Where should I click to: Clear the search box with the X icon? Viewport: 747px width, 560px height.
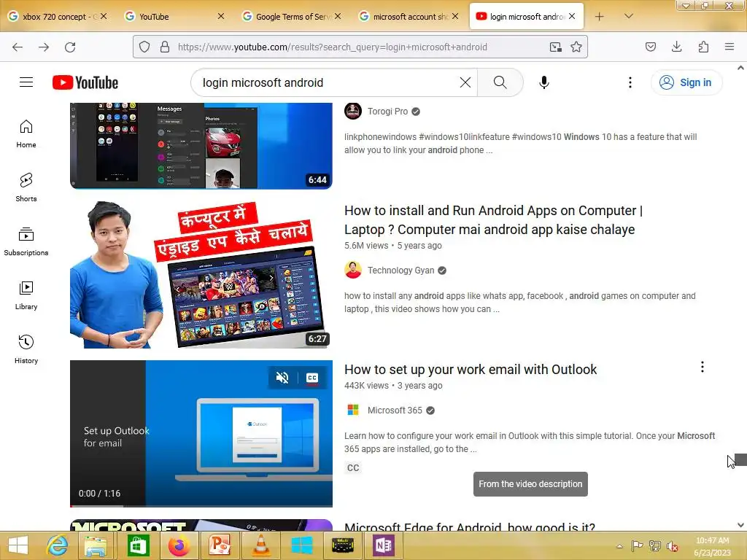(465, 82)
